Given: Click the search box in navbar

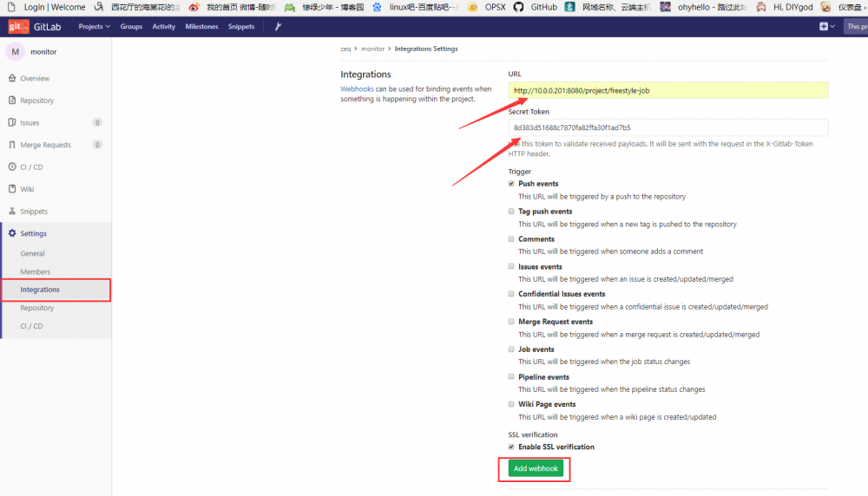Looking at the screenshot, I should click(x=856, y=27).
